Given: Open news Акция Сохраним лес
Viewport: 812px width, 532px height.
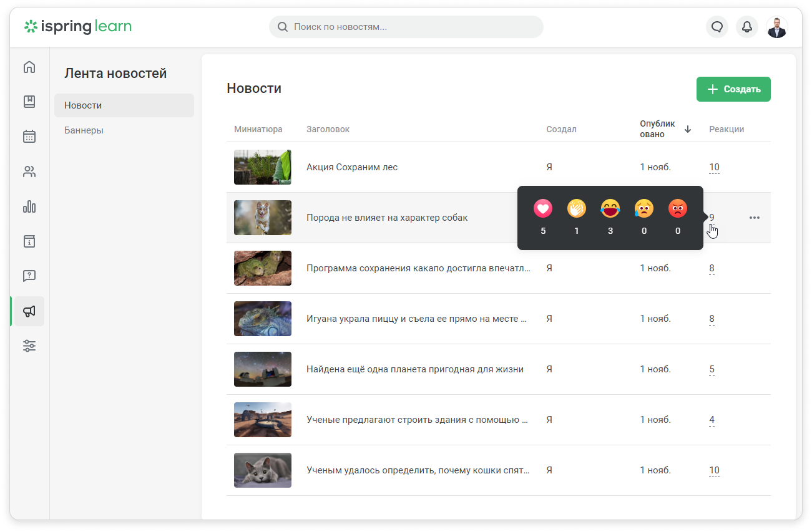Looking at the screenshot, I should 352,167.
